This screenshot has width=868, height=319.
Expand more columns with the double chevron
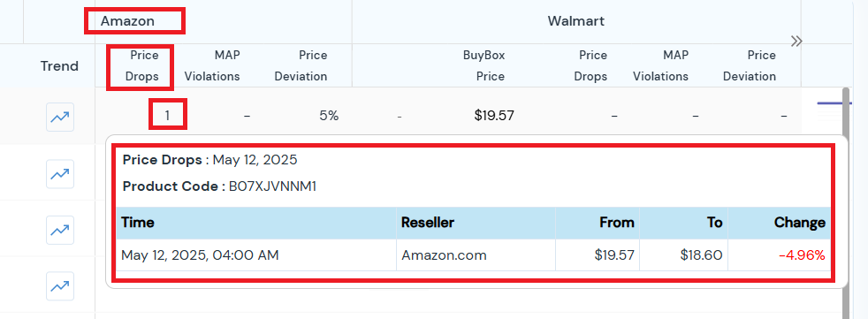click(796, 41)
